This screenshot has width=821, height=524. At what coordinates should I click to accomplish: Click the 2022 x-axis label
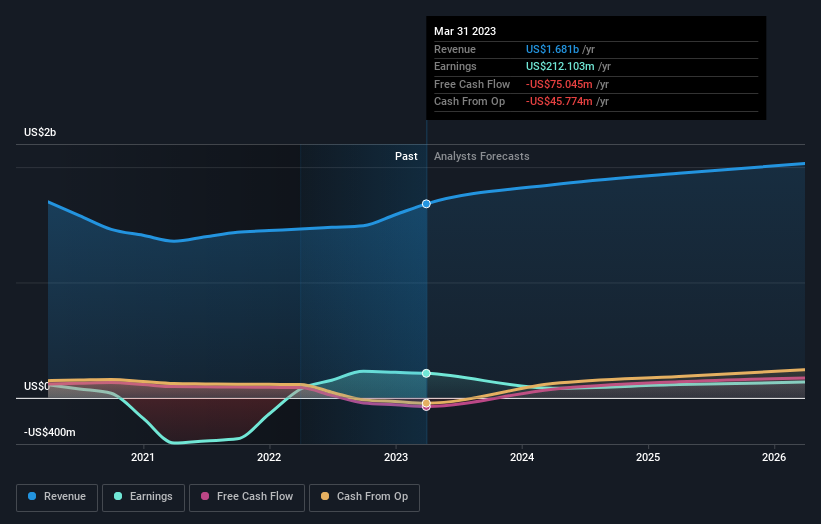269,458
